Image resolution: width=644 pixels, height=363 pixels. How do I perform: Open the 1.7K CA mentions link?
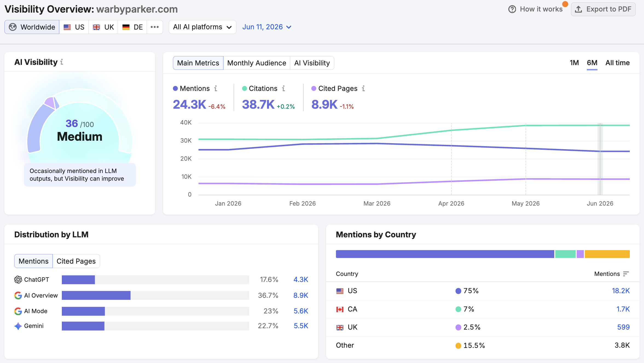(x=623, y=309)
